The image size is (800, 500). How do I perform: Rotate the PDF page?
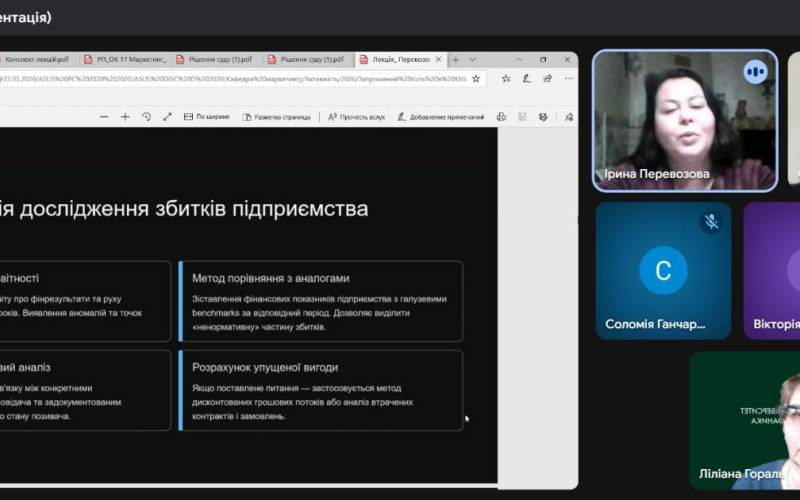[x=146, y=117]
